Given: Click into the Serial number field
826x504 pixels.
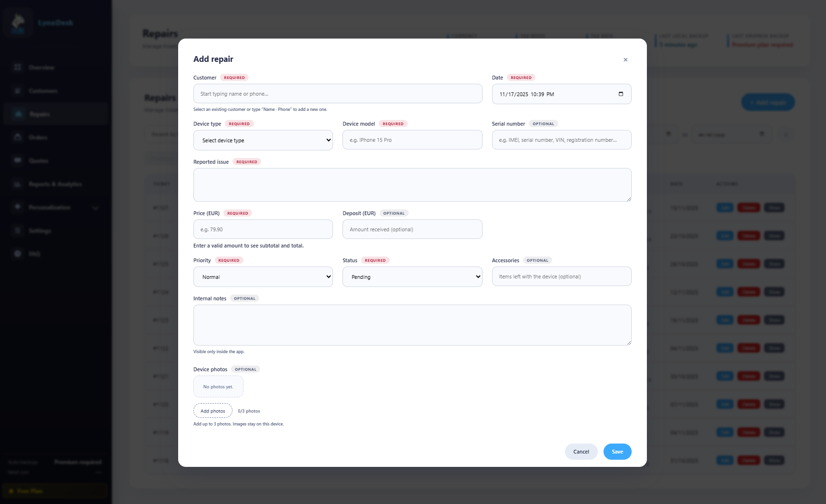Looking at the screenshot, I should click(x=561, y=140).
